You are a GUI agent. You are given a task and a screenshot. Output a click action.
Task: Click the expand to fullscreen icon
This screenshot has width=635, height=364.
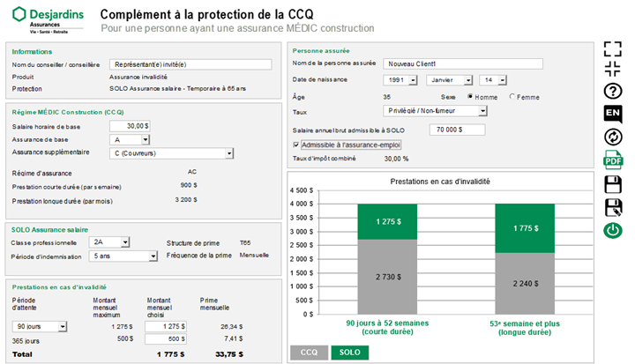612,48
